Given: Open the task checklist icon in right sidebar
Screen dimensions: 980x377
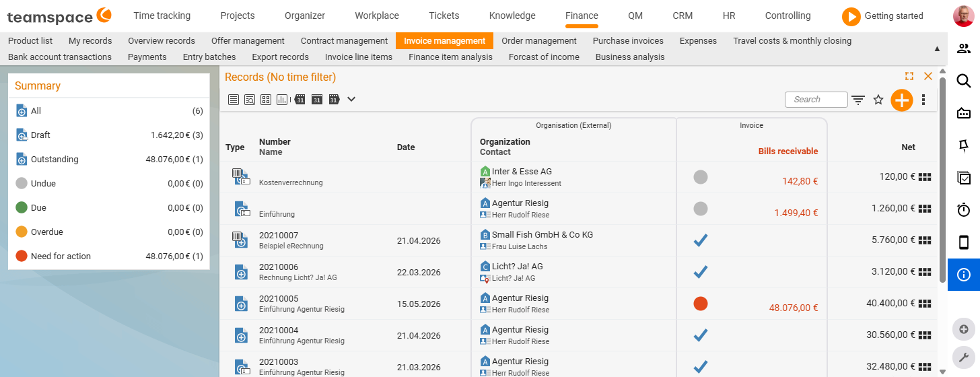Looking at the screenshot, I should (x=964, y=178).
